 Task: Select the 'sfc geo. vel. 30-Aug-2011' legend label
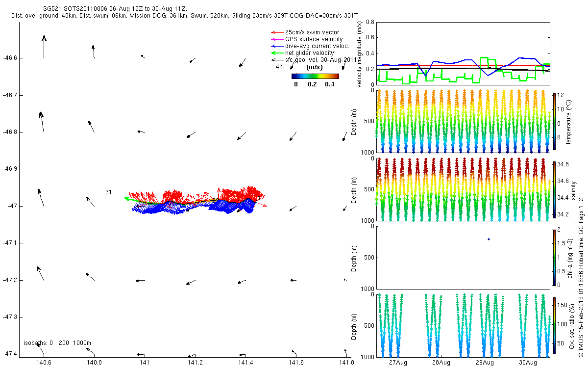320,60
